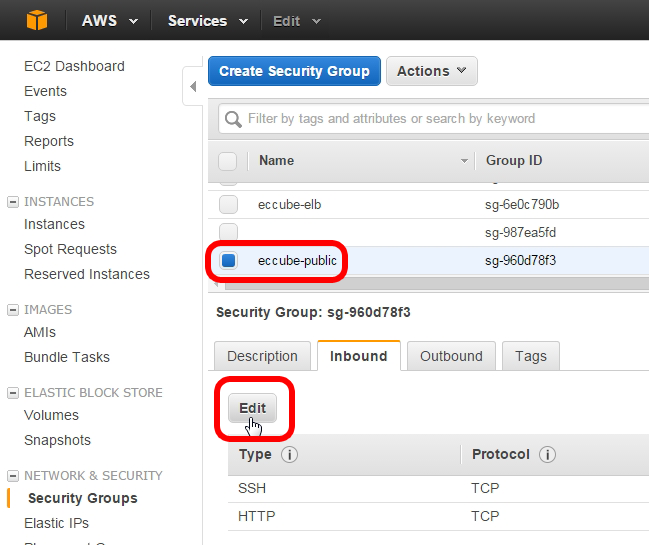Select the HTTP rule row
Image resolution: width=649 pixels, height=545 pixels.
tap(438, 517)
